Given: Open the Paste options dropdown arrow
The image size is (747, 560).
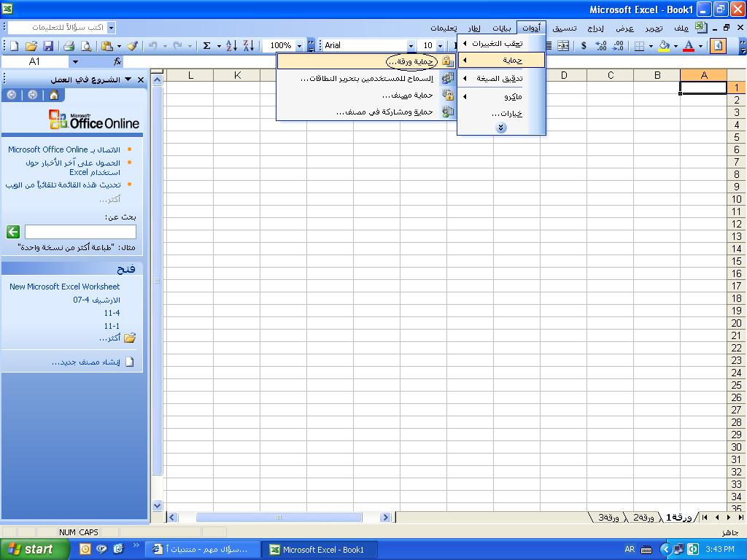Looking at the screenshot, I should [x=119, y=46].
